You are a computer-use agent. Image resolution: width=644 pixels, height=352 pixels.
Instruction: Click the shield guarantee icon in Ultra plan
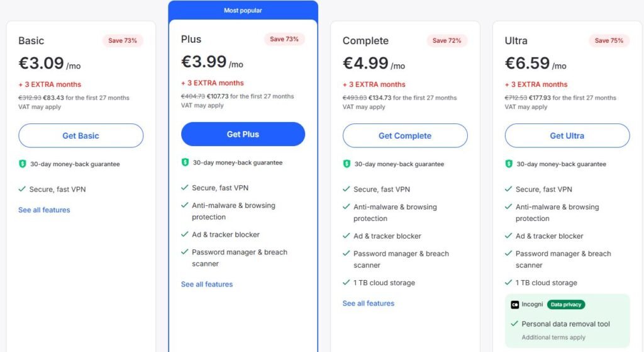click(x=509, y=164)
